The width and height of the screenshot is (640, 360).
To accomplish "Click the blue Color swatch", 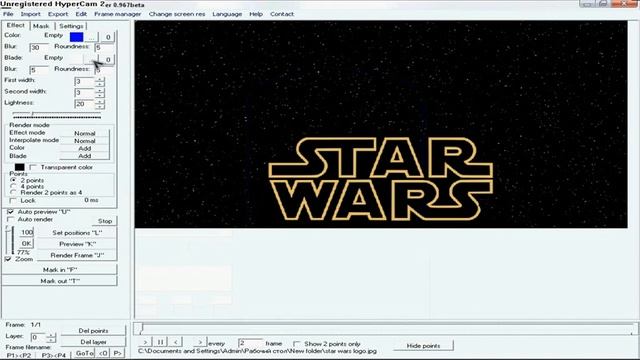I will click(77, 37).
